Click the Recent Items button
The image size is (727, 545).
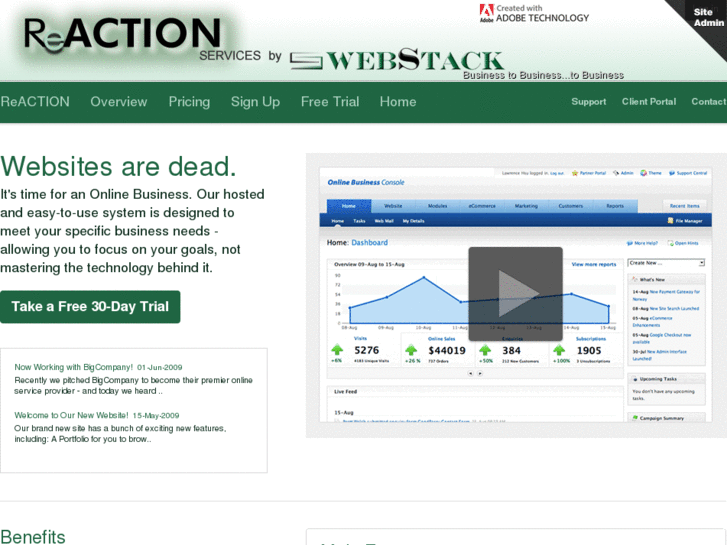[x=684, y=206]
